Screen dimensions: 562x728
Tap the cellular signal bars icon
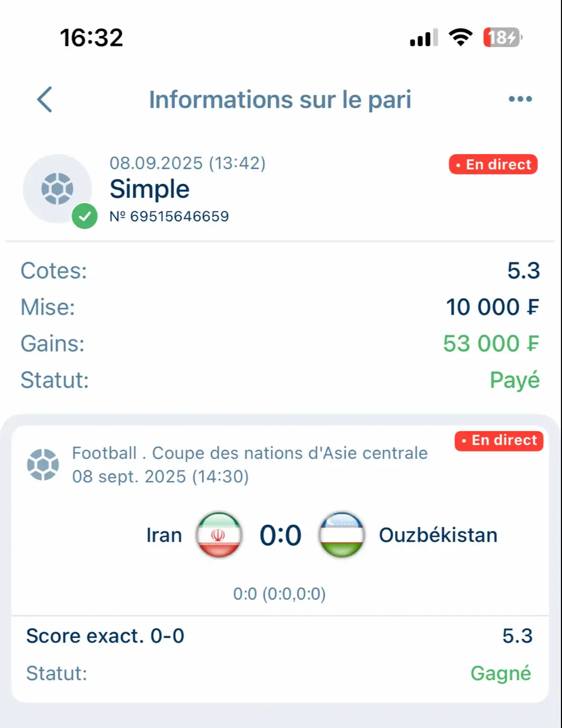(424, 37)
